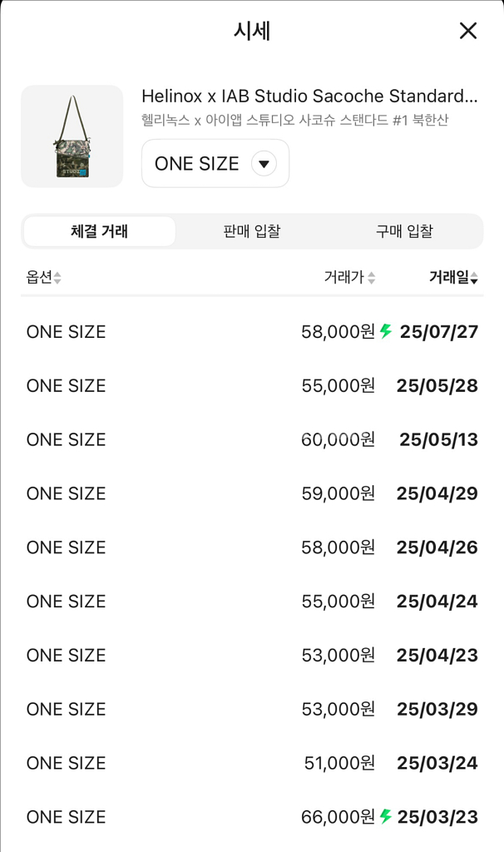This screenshot has height=852, width=504.
Task: Close the 시세 price window
Action: 468,31
